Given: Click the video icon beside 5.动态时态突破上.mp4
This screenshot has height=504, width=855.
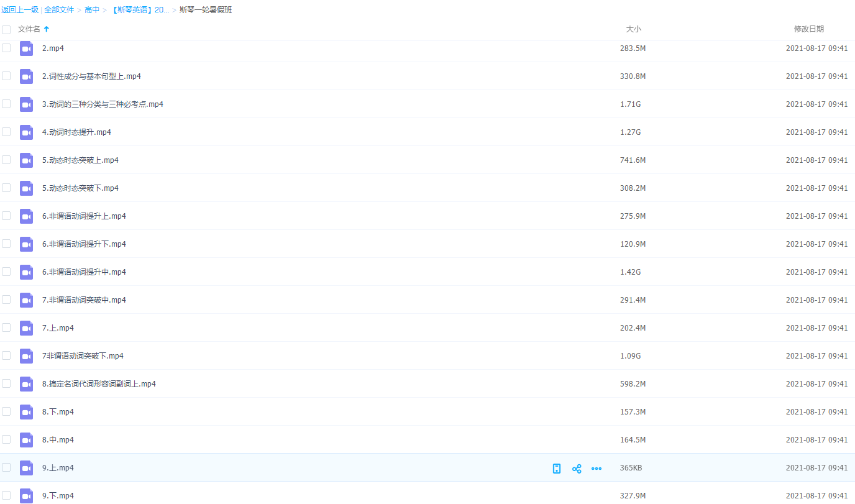Looking at the screenshot, I should click(x=26, y=160).
